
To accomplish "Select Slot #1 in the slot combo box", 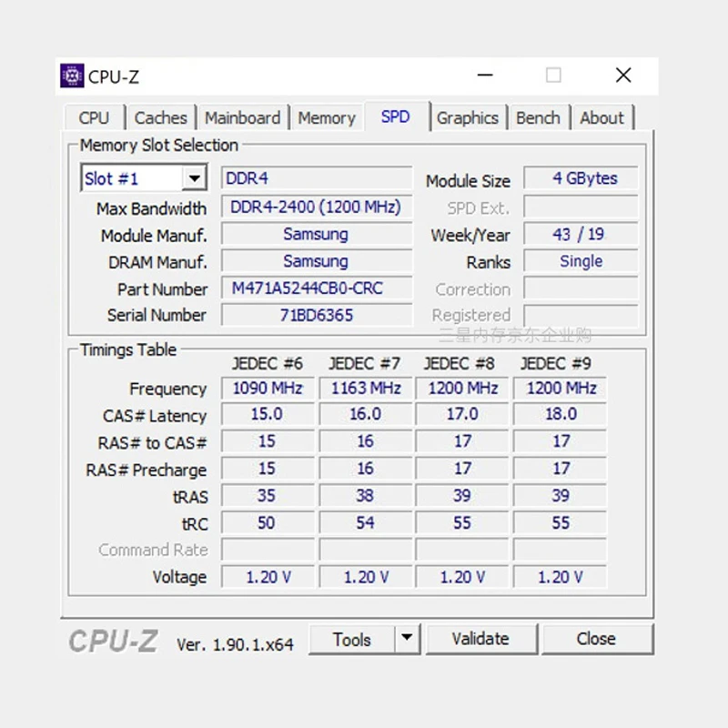I will coord(127,178).
